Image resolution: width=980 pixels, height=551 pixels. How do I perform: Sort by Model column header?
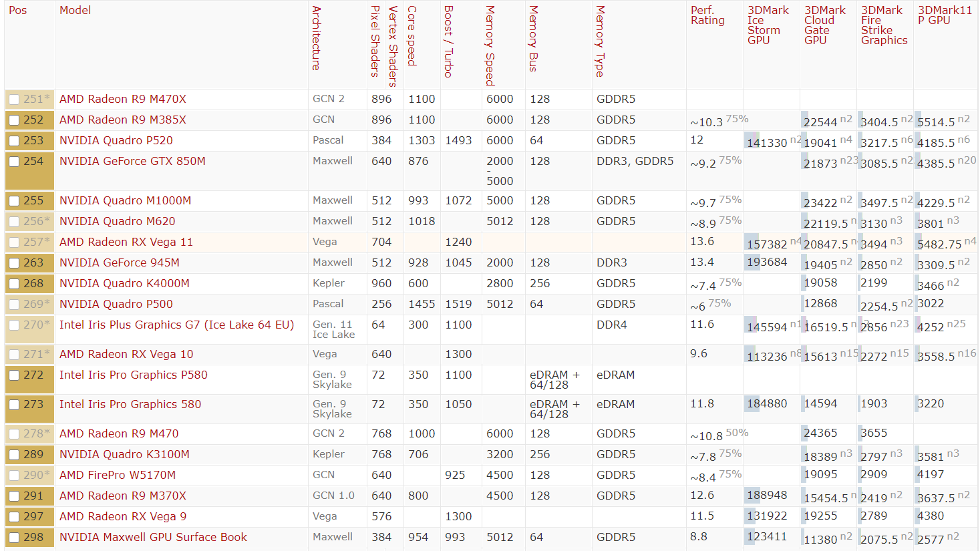click(x=75, y=11)
